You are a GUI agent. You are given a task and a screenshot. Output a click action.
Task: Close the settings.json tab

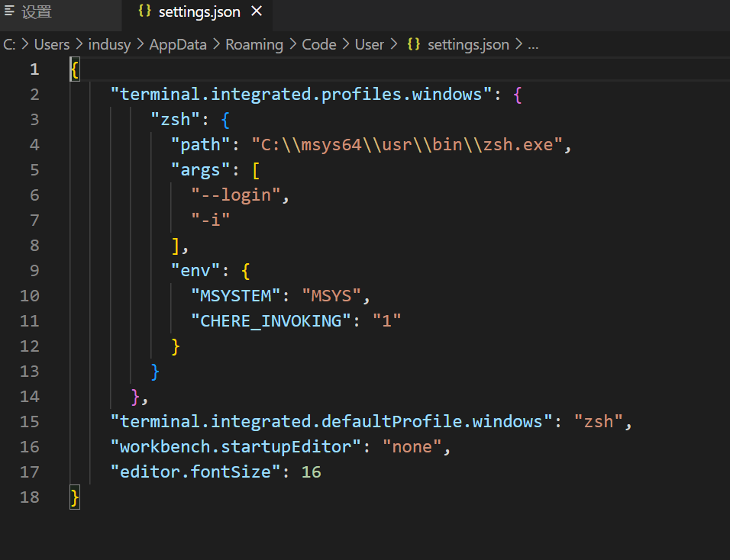[x=257, y=11]
